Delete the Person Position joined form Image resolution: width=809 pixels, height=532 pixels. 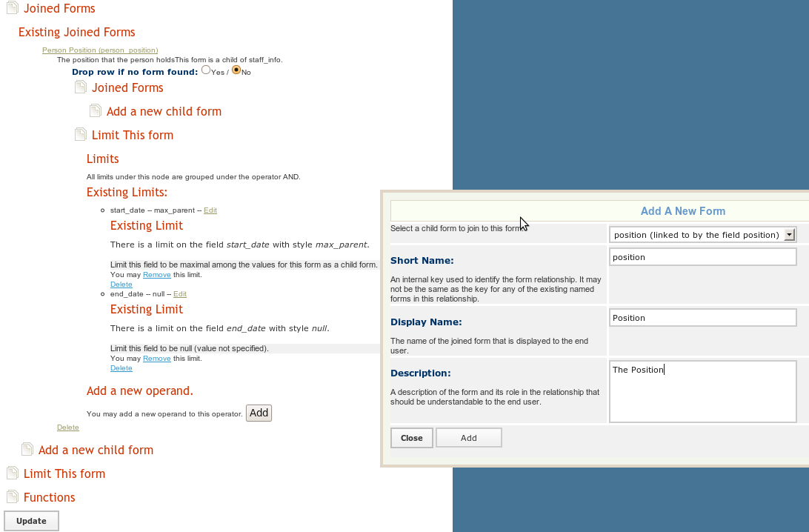coord(68,428)
